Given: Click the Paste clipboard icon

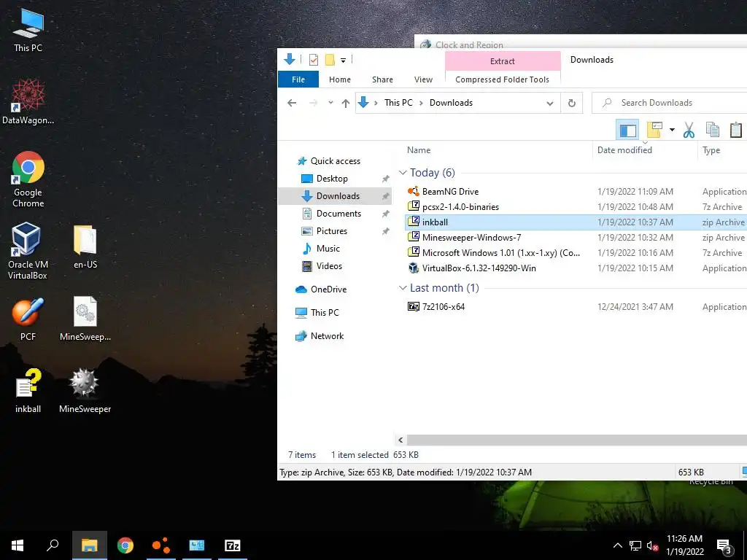Looking at the screenshot, I should (735, 130).
